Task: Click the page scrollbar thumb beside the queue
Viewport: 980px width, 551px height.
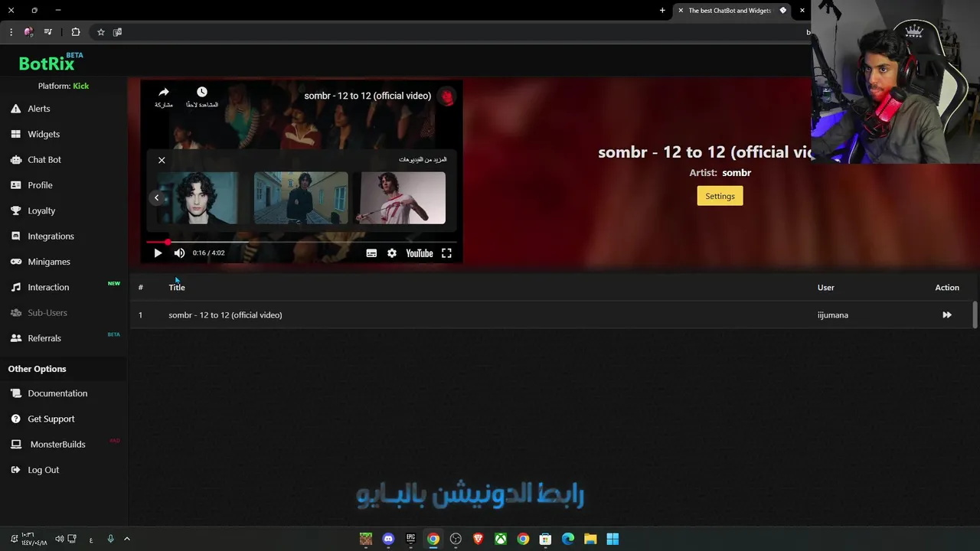Action: tap(975, 315)
